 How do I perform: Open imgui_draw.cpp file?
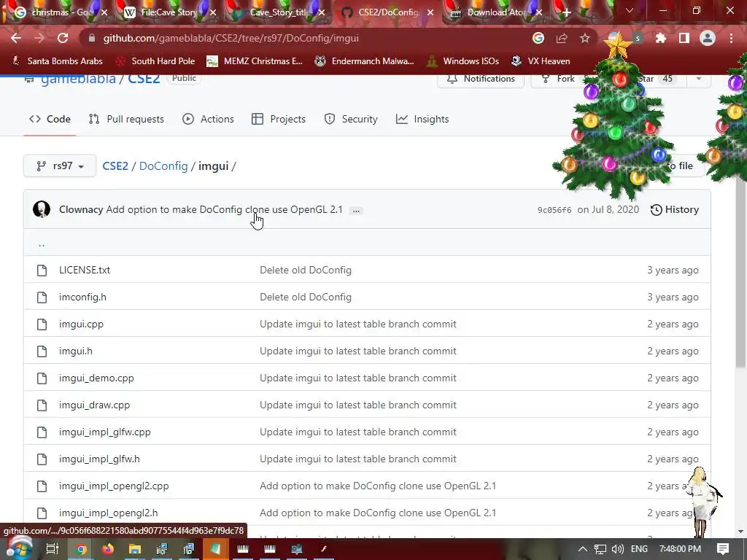pyautogui.click(x=94, y=405)
